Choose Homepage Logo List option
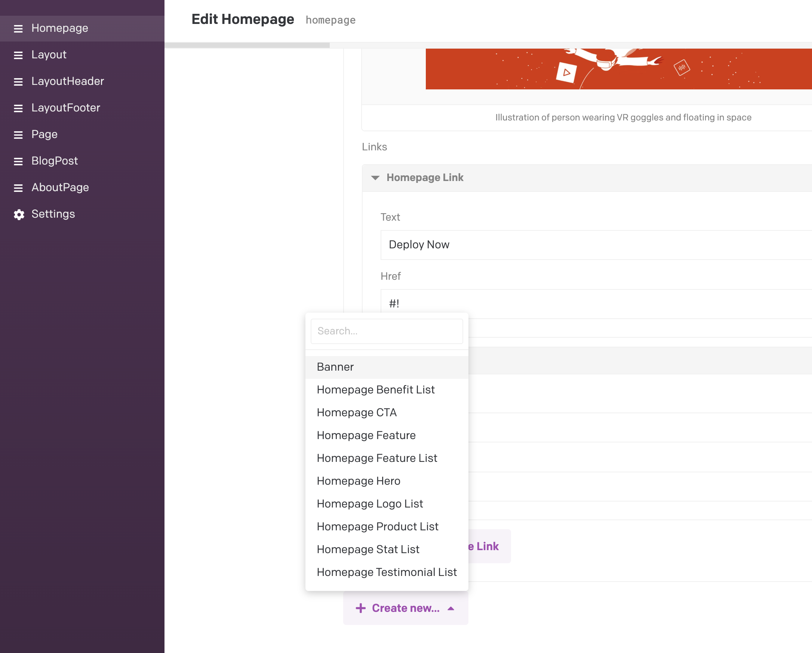 (x=369, y=504)
